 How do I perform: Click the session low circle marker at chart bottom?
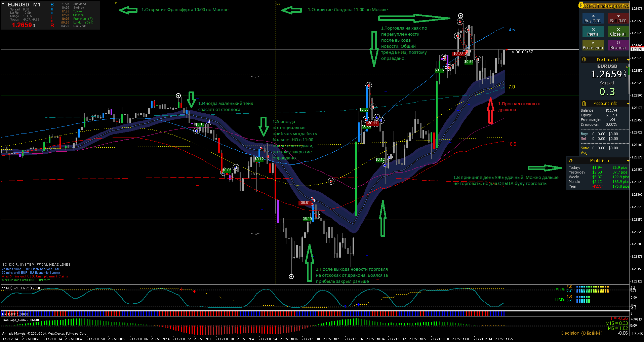click(x=291, y=276)
